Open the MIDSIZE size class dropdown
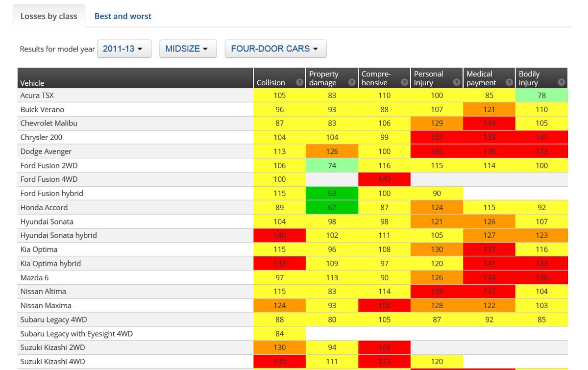 [x=188, y=49]
